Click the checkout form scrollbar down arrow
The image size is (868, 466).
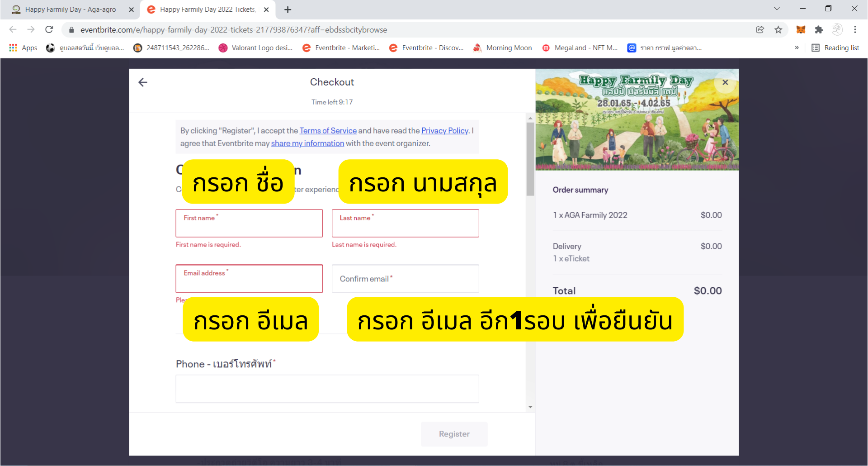coord(530,407)
